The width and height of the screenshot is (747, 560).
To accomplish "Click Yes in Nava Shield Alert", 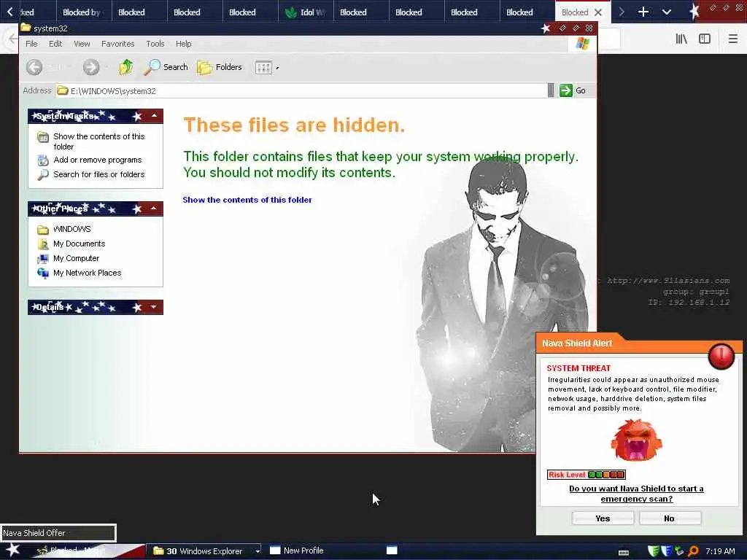I will tap(603, 518).
